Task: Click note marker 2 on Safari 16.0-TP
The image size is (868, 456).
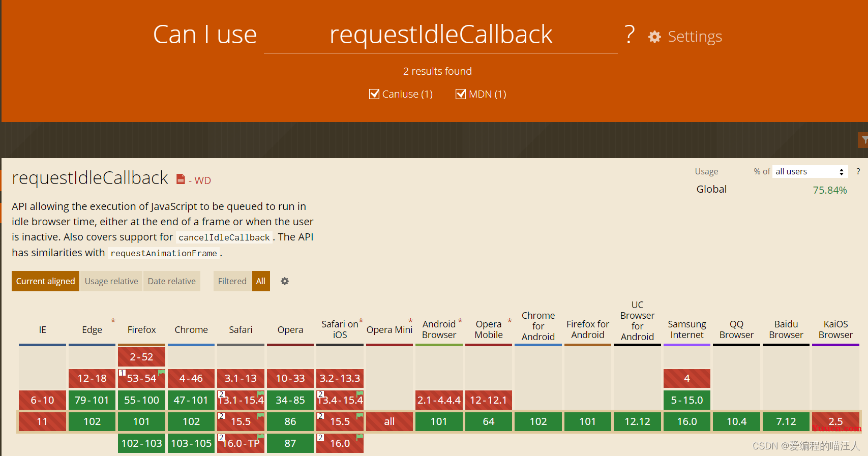Action: [x=221, y=437]
